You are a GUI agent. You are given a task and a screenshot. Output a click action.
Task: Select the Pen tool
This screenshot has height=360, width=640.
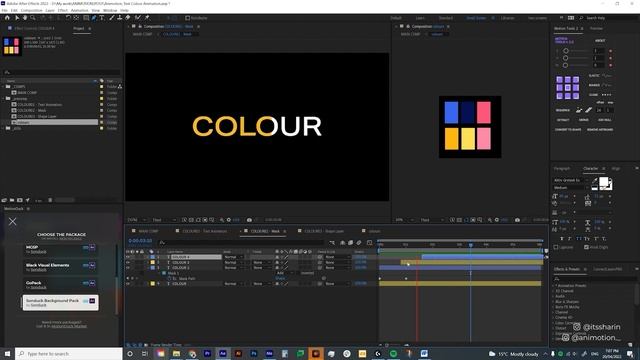pyautogui.click(x=94, y=18)
